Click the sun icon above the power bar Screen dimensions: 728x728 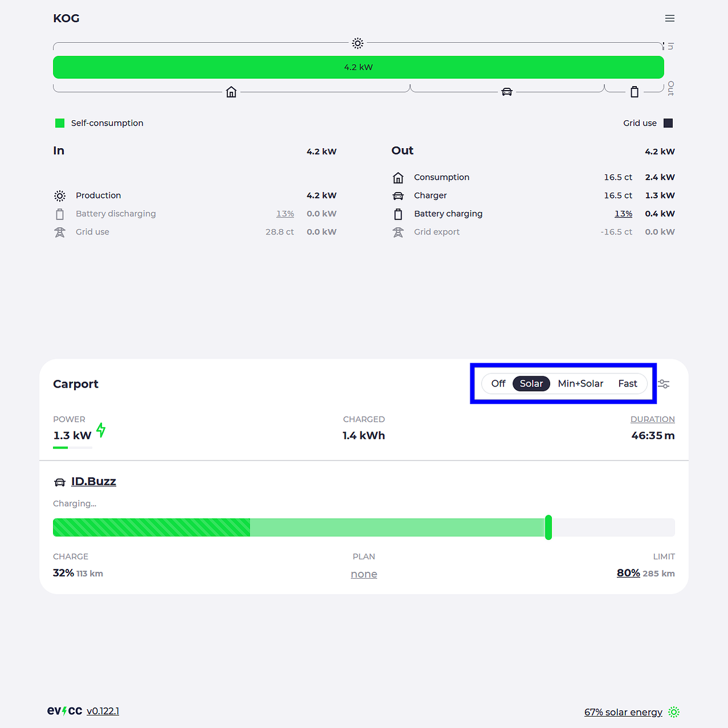[x=357, y=43]
